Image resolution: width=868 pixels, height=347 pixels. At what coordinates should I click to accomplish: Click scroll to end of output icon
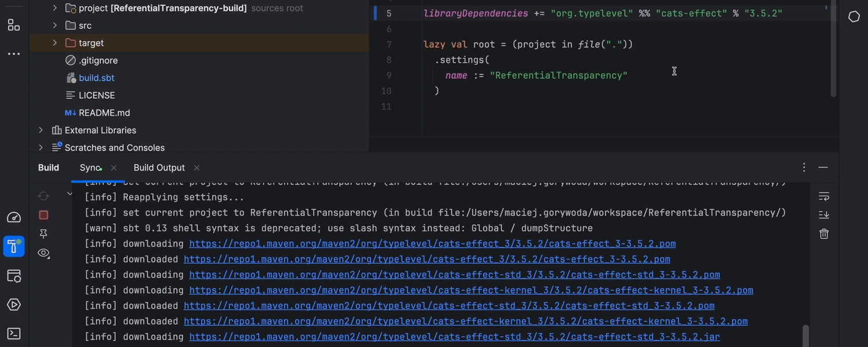tap(824, 215)
